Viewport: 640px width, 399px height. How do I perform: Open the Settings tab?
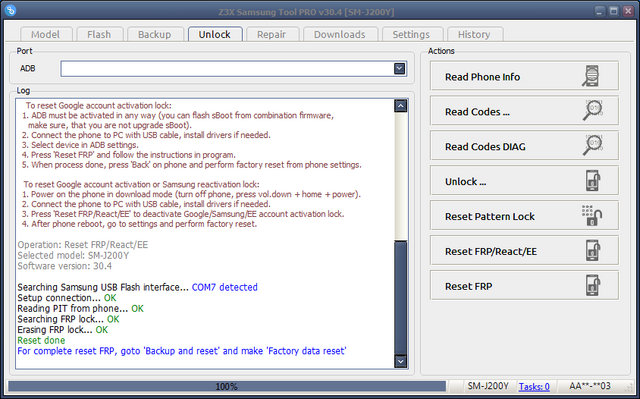click(x=411, y=34)
